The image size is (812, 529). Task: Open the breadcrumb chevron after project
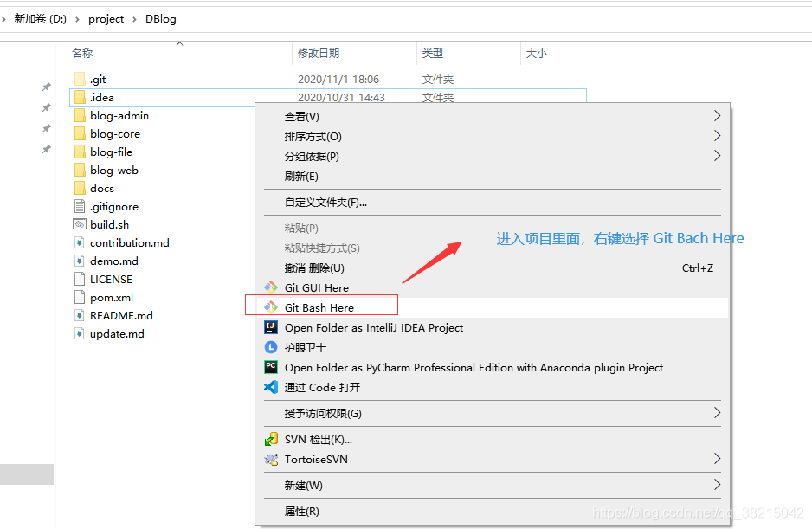(135, 19)
